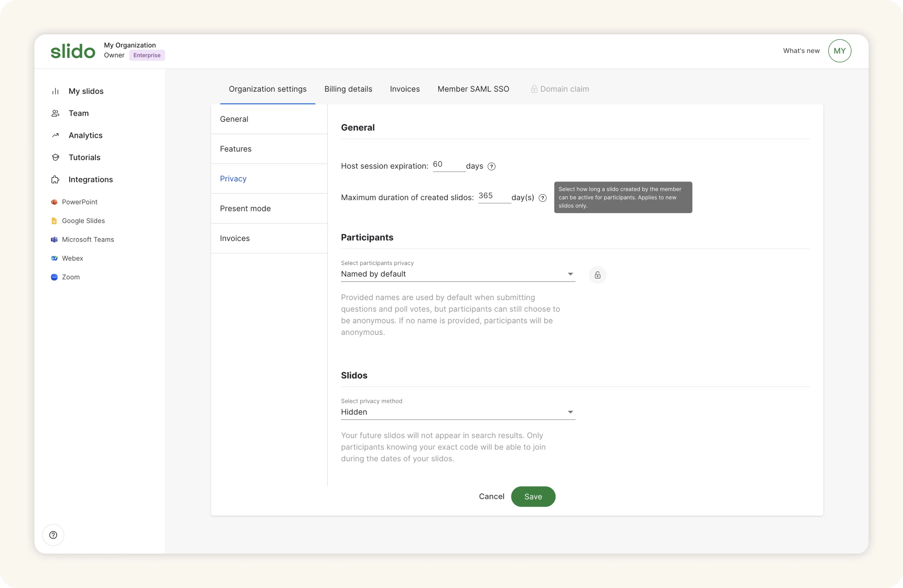
Task: Click the Integrations puzzle icon
Action: 56,180
